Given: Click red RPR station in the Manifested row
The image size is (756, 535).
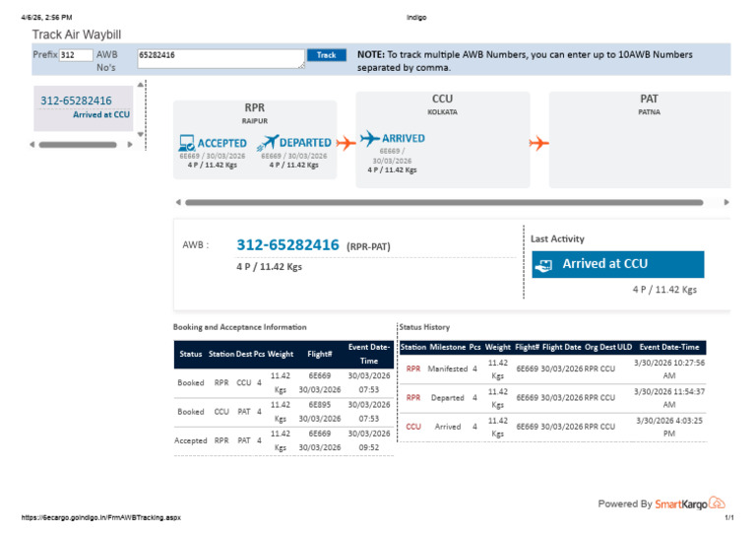Looking at the screenshot, I should [x=413, y=368].
